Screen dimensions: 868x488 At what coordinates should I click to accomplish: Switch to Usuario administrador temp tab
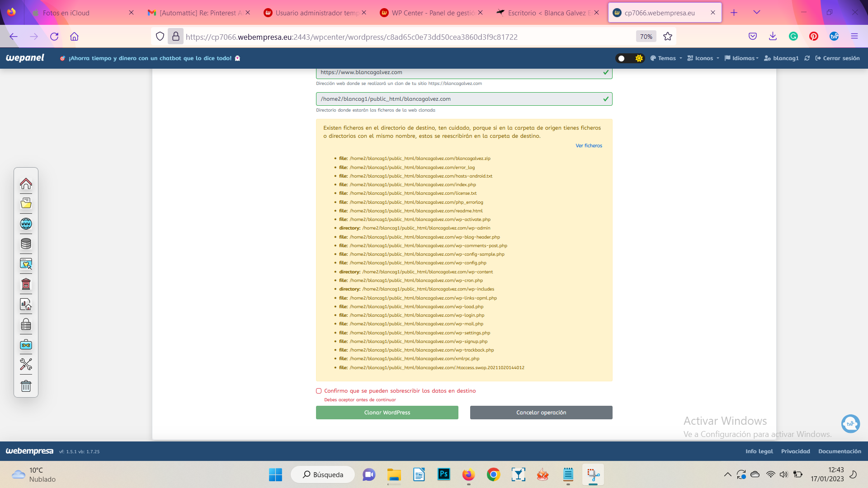tap(315, 13)
